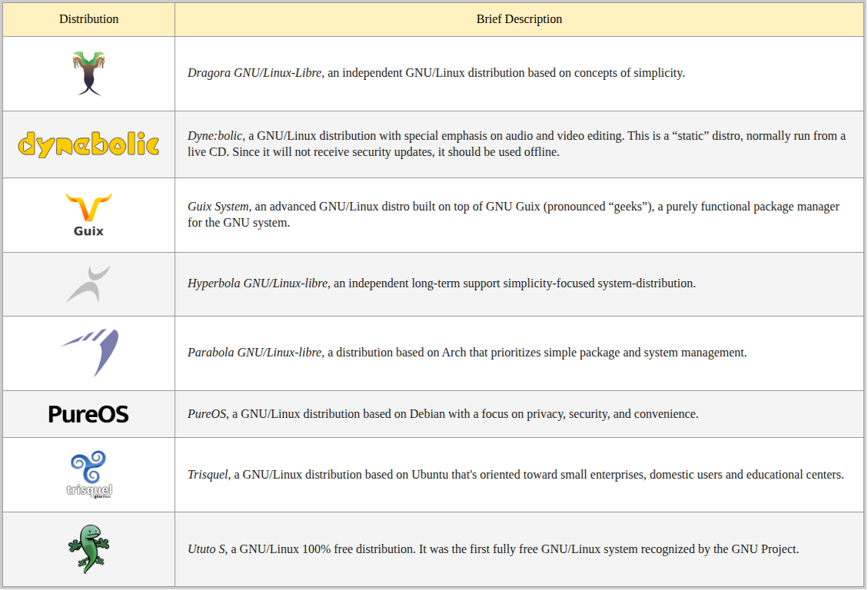868x590 pixels.
Task: Click the italic Trisquel name in description
Action: click(x=208, y=475)
